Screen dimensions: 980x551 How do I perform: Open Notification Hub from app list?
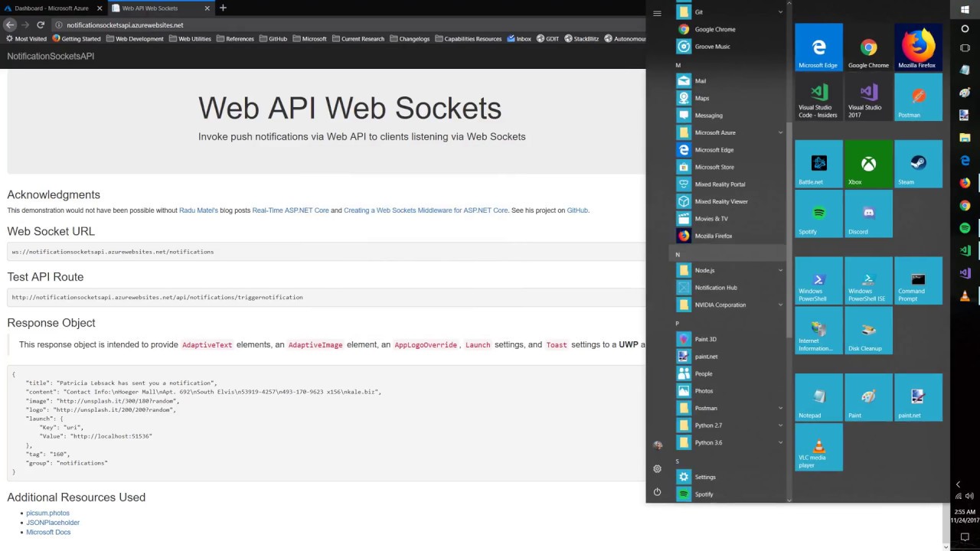730,288
